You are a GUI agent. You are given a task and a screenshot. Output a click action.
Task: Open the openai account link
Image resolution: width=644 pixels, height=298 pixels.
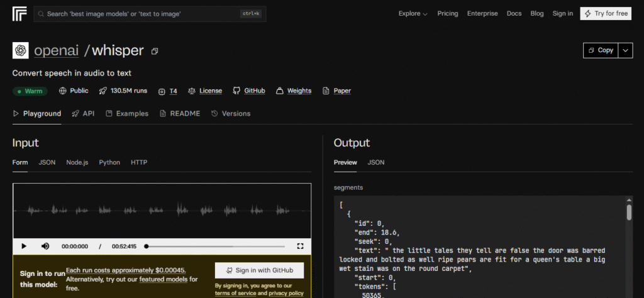coord(56,50)
